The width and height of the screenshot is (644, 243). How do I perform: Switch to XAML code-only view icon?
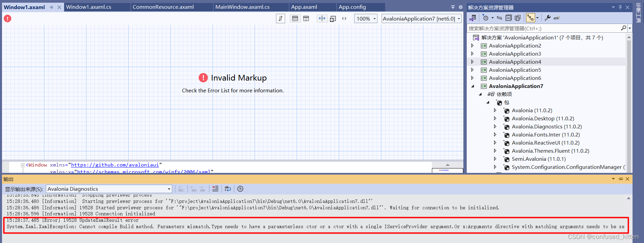coord(344,19)
